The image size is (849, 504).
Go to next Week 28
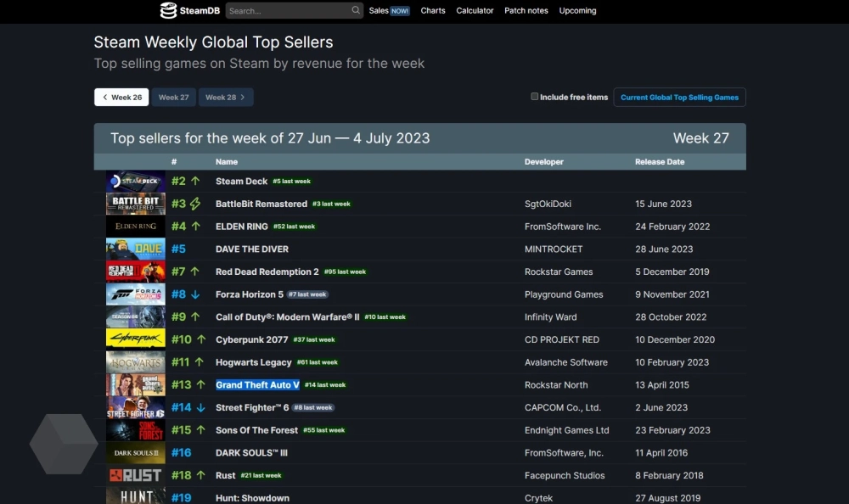coord(225,98)
